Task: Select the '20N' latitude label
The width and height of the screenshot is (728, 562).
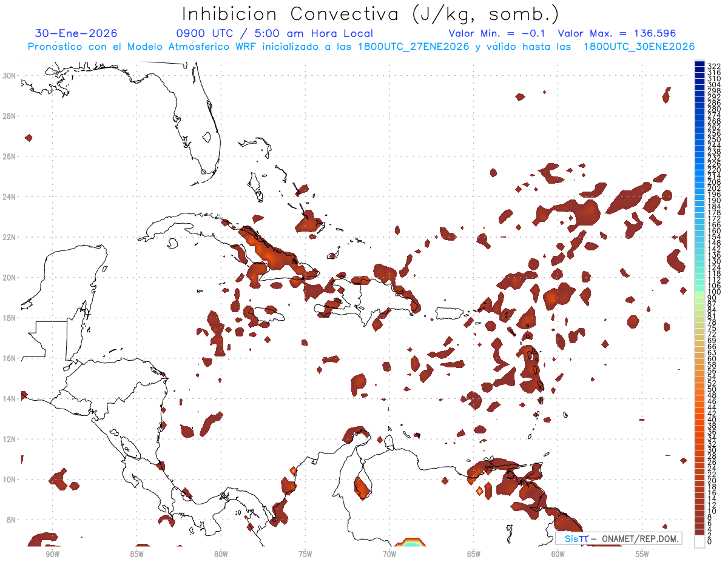Action: (x=10, y=278)
